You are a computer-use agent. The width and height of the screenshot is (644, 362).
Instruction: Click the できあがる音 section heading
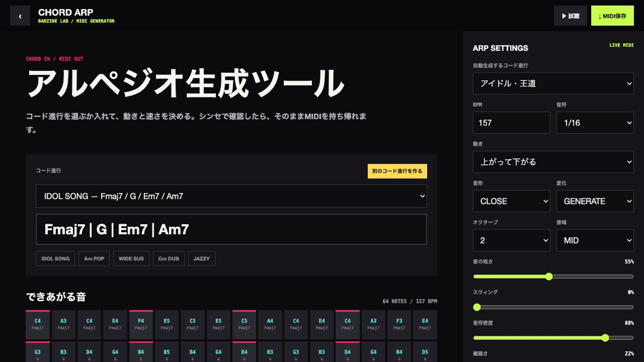[56, 297]
